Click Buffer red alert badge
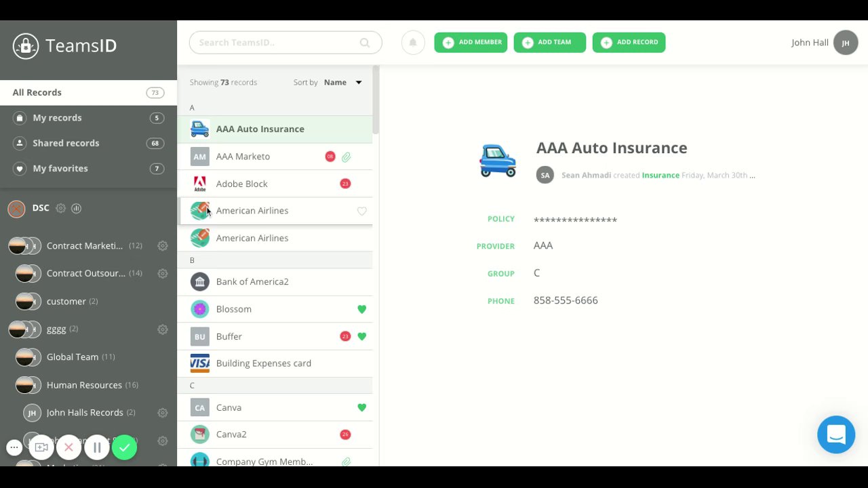Screen dimensions: 868x488 [x=345, y=336]
